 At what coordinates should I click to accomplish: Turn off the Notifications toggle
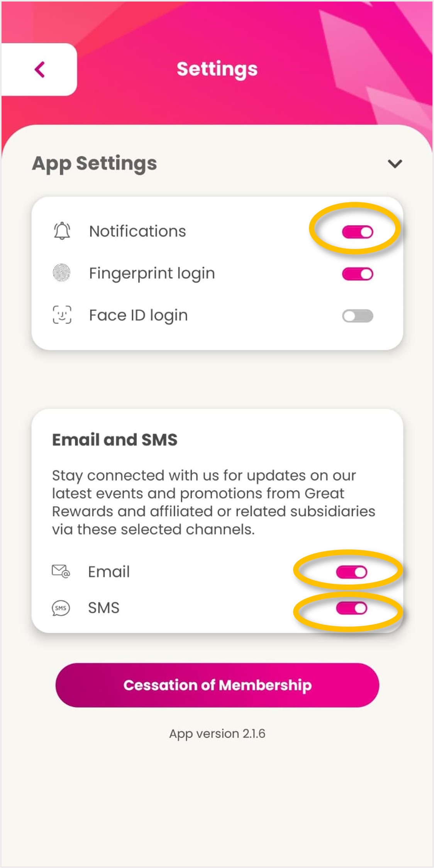pos(357,232)
